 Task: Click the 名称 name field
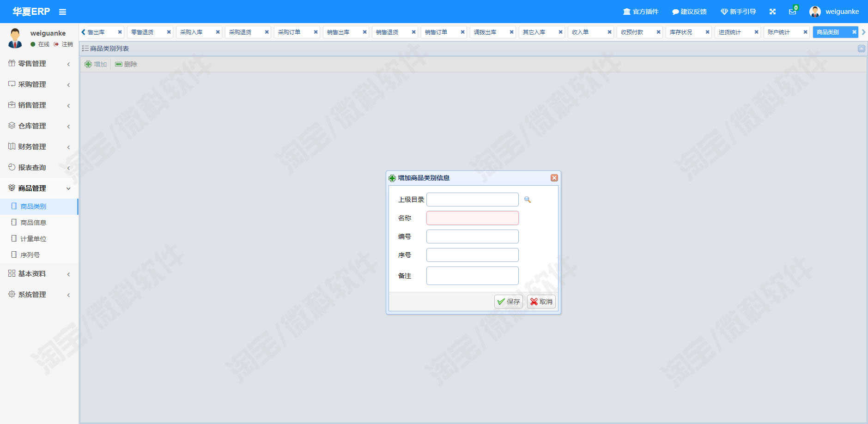472,218
